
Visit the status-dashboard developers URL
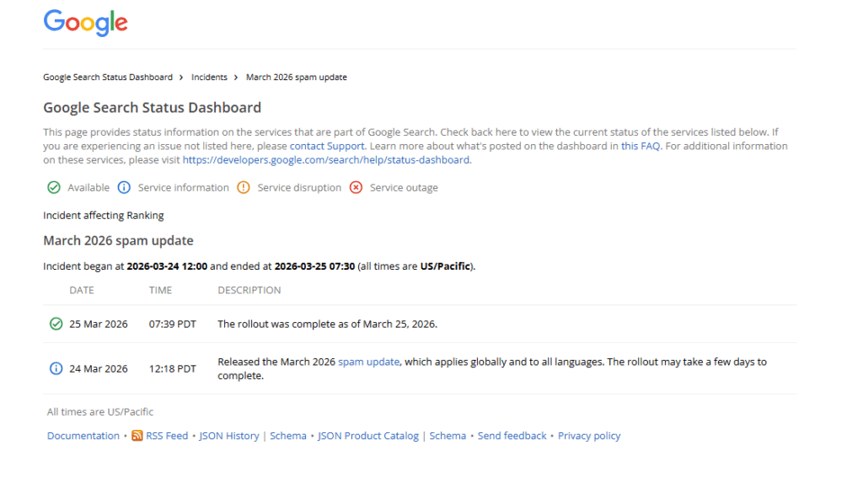[x=326, y=159]
